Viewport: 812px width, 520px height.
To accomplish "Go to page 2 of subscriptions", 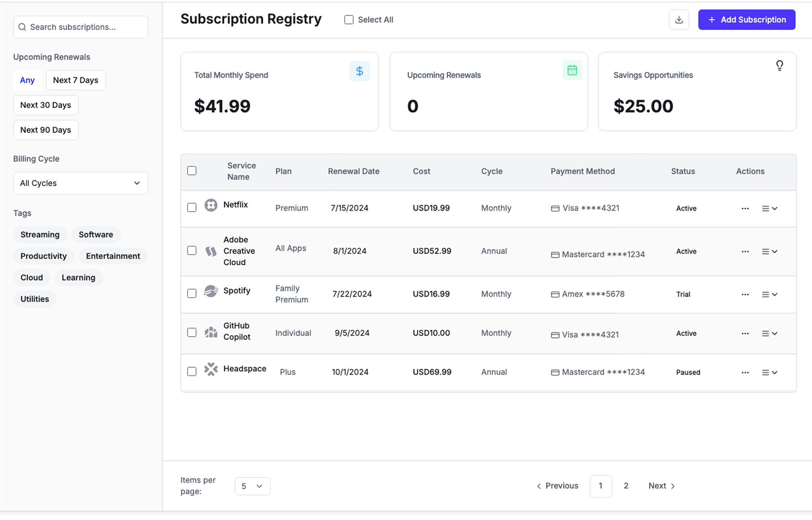I will coord(626,486).
